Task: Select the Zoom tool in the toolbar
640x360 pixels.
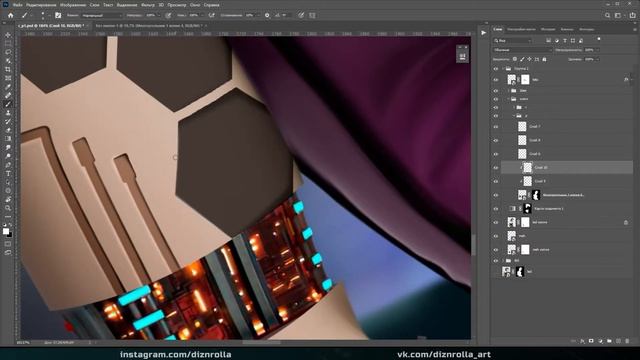Action: point(8,208)
